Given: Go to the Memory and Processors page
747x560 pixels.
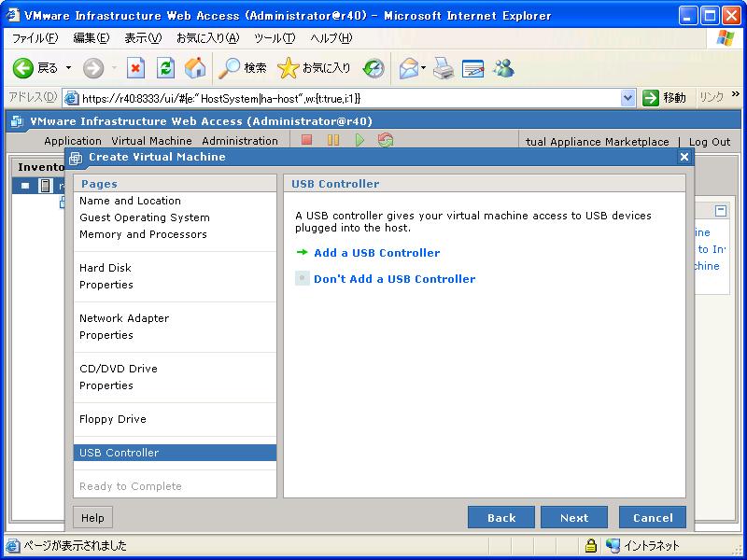Looking at the screenshot, I should (x=143, y=234).
